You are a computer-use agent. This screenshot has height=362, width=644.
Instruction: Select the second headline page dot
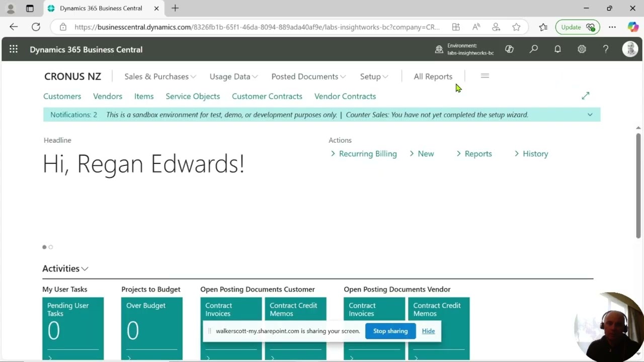pos(50,247)
